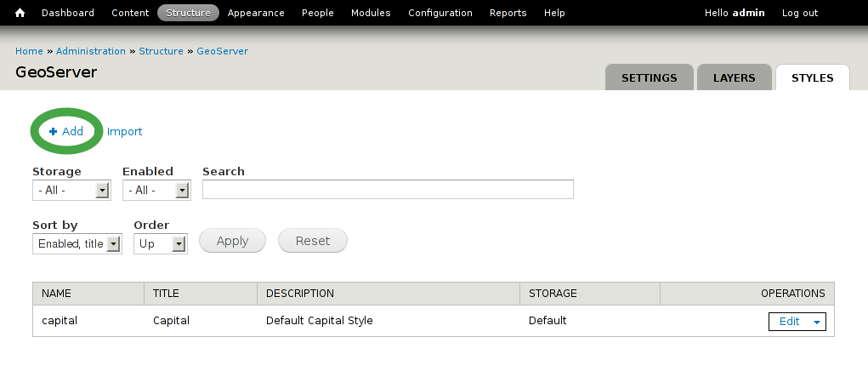868x377 pixels.
Task: Open the Administration breadcrumb link
Action: (91, 51)
